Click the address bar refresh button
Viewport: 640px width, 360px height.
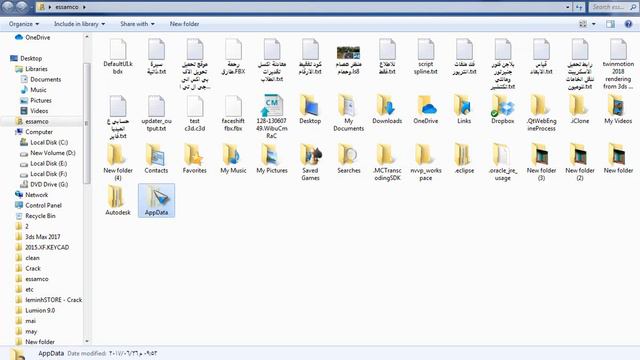pyautogui.click(x=580, y=7)
